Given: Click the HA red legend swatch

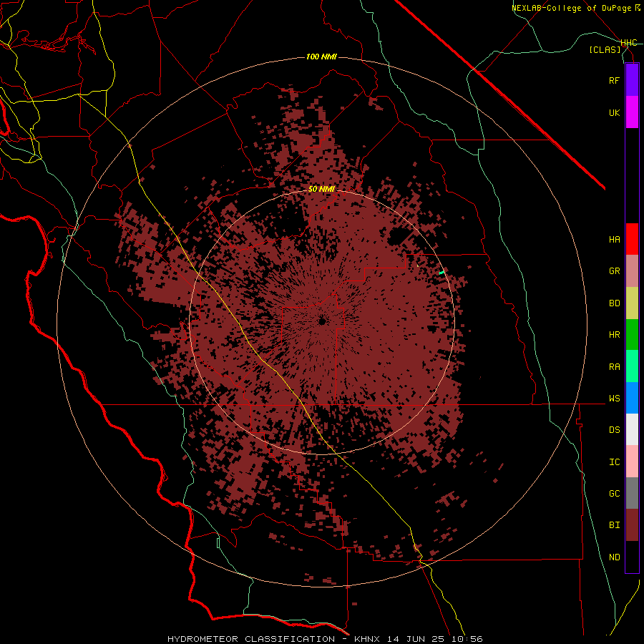Looking at the screenshot, I should pos(632,239).
